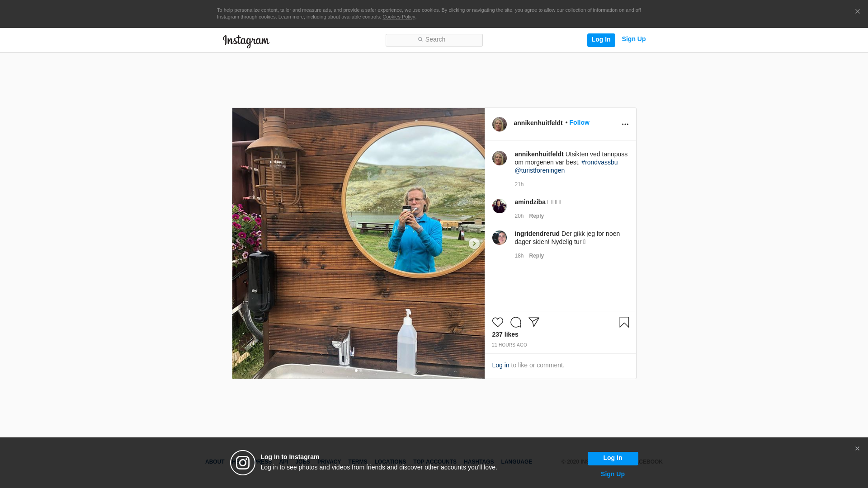The width and height of the screenshot is (868, 488).
Task: Open the LOCATIONS footer link
Action: [x=390, y=462]
